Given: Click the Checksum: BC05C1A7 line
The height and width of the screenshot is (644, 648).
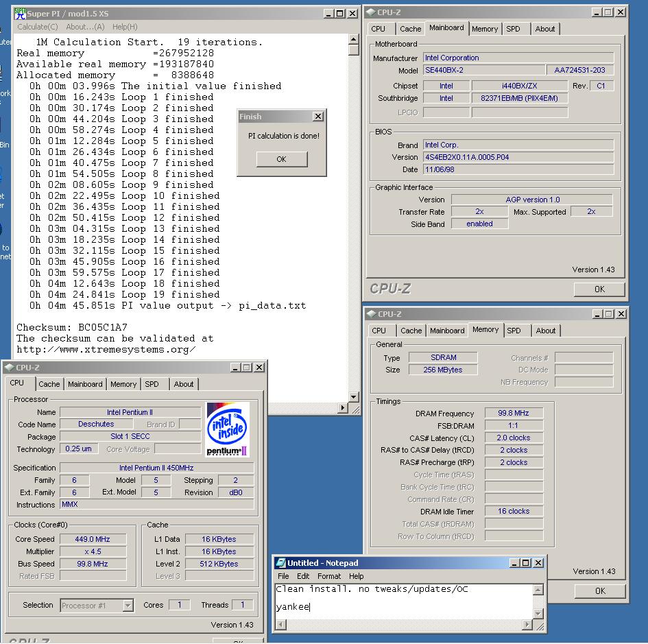Looking at the screenshot, I should pos(72,327).
